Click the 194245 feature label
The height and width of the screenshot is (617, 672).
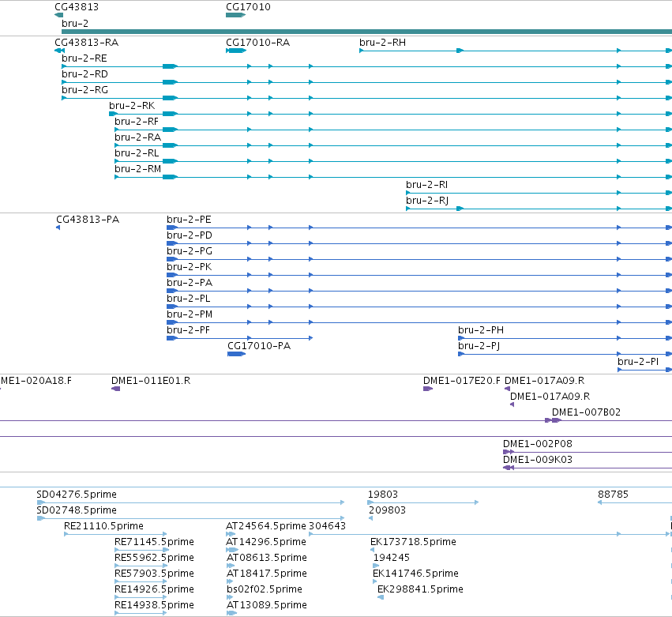coord(392,558)
